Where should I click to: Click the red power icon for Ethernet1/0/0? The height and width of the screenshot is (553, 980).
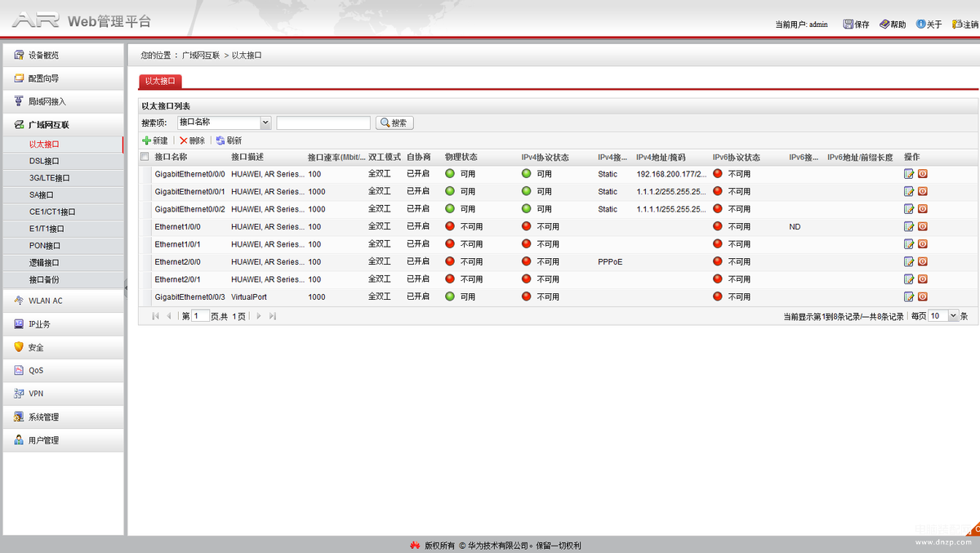pos(922,226)
